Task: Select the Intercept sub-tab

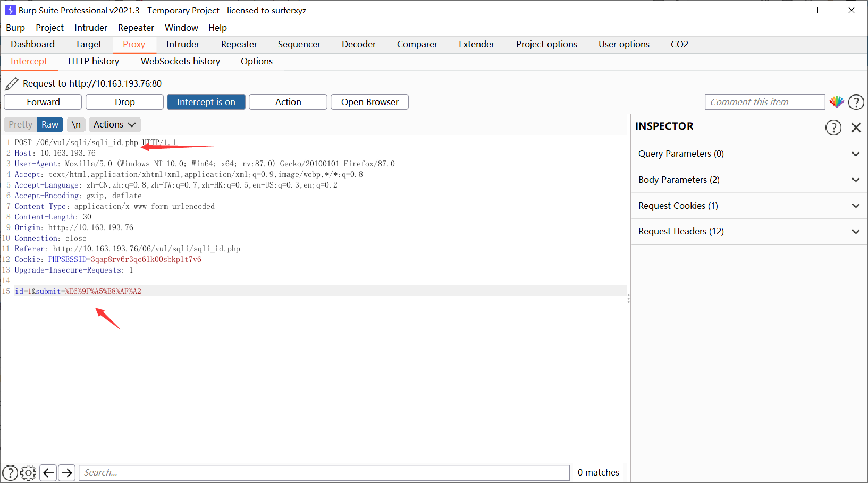Action: pyautogui.click(x=29, y=61)
